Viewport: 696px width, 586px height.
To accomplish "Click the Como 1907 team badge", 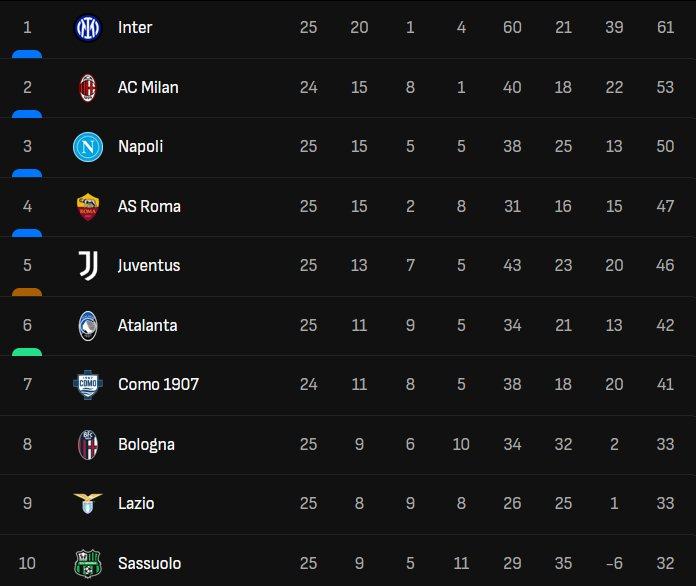I will 88,385.
